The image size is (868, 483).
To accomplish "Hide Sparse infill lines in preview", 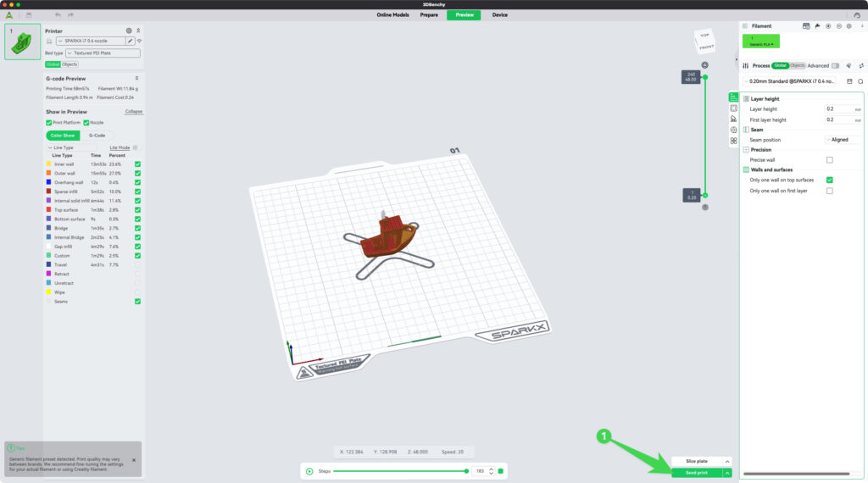I will tap(137, 192).
